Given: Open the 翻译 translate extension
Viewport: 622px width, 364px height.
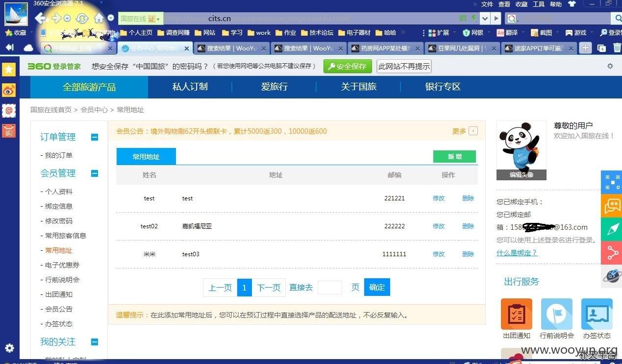Looking at the screenshot, I should pos(507,33).
